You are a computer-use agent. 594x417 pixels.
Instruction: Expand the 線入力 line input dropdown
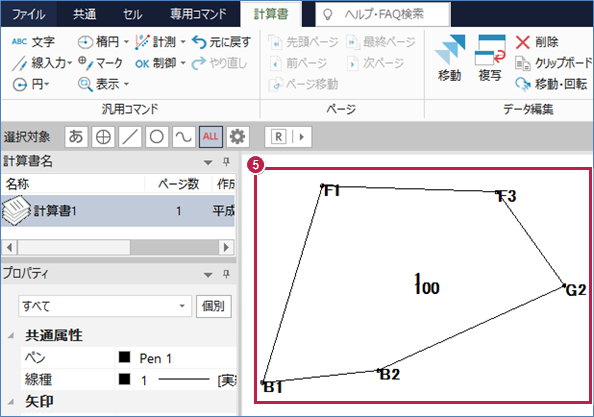click(70, 63)
